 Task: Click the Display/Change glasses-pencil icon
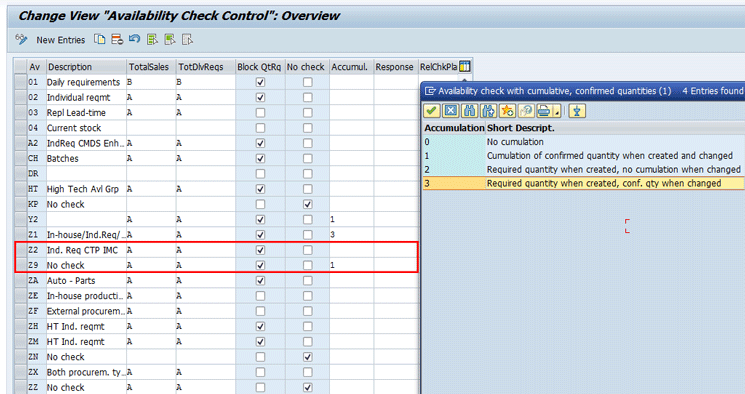click(x=21, y=39)
